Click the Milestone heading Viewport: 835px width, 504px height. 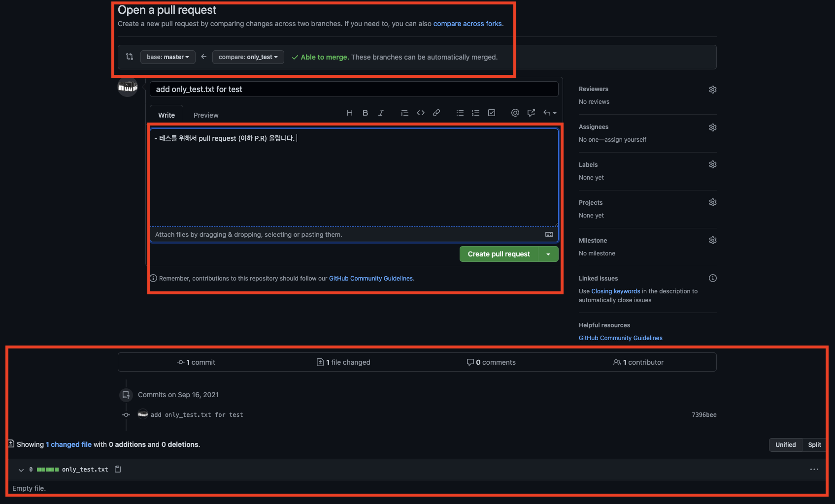(x=593, y=241)
